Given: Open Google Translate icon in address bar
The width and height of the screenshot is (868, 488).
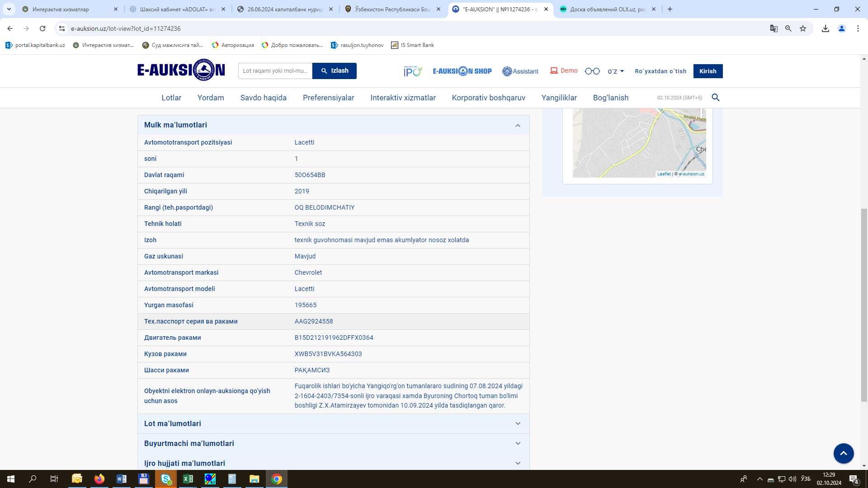Looking at the screenshot, I should (774, 28).
